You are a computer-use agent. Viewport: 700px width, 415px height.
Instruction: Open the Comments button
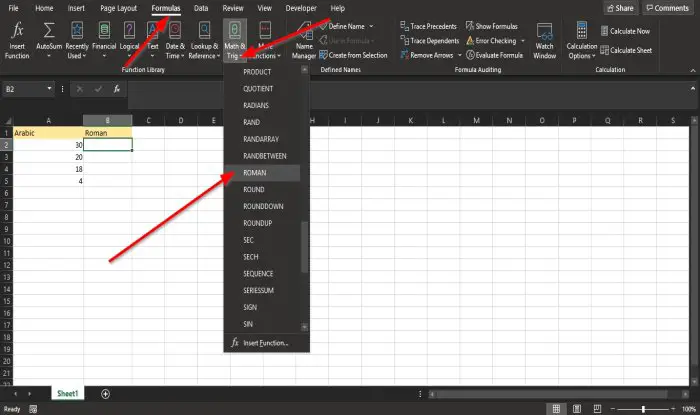(x=667, y=8)
